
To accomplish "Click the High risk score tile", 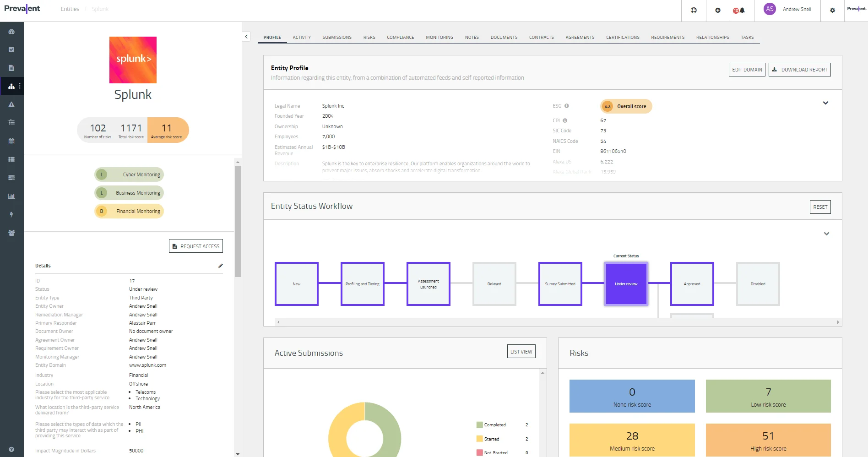I will [x=768, y=440].
